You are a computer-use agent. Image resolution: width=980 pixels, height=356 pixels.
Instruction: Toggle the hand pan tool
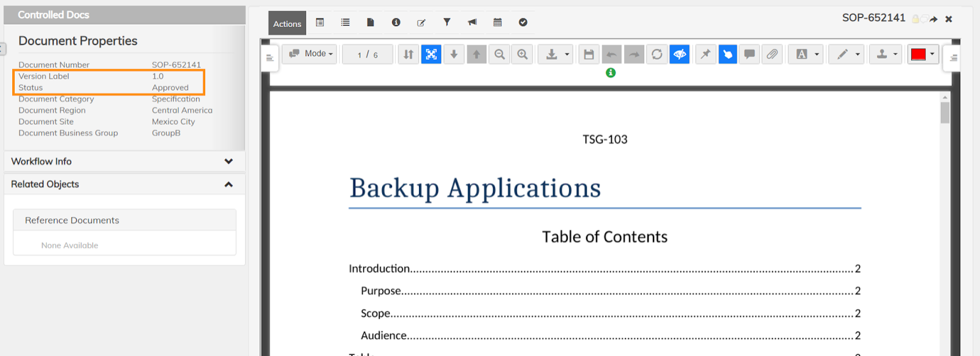coord(727,54)
